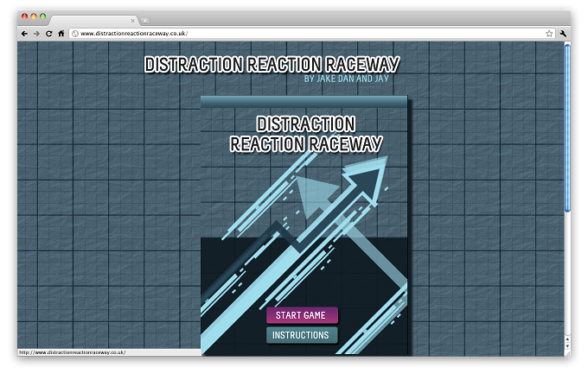Click the browser Forward arrow
The image size is (588, 380).
[36, 34]
